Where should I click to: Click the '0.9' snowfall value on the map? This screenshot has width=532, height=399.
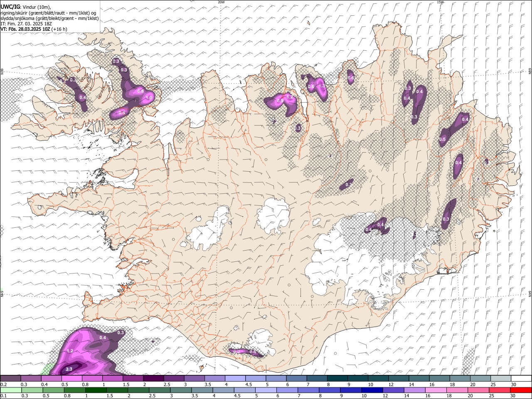(x=280, y=101)
